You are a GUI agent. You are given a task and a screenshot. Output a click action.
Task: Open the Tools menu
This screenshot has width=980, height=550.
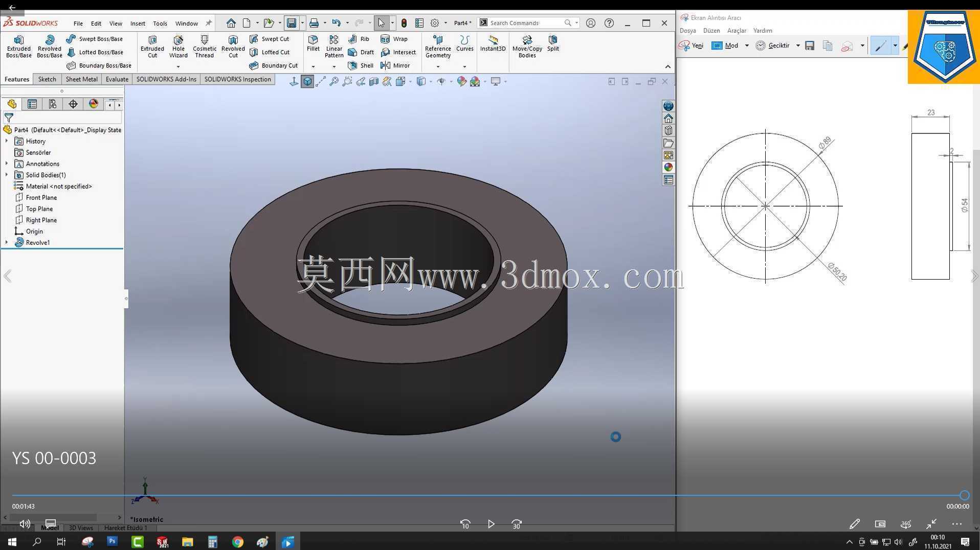pyautogui.click(x=160, y=24)
